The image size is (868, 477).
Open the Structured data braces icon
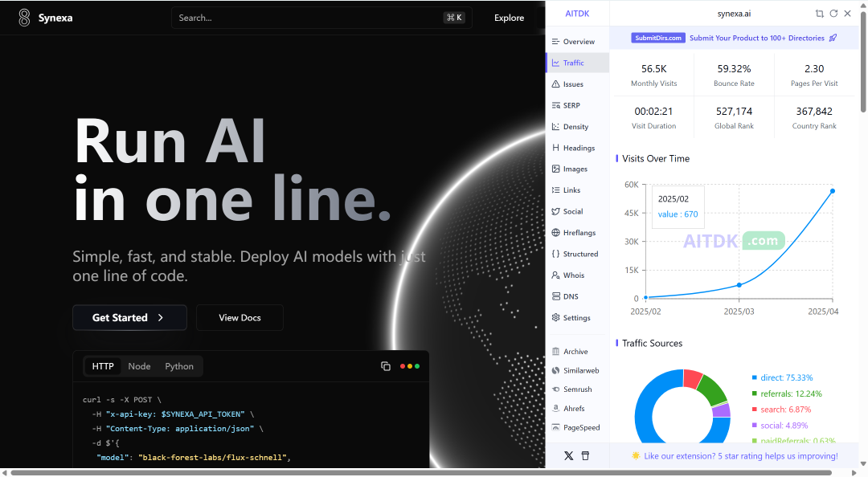[556, 254]
